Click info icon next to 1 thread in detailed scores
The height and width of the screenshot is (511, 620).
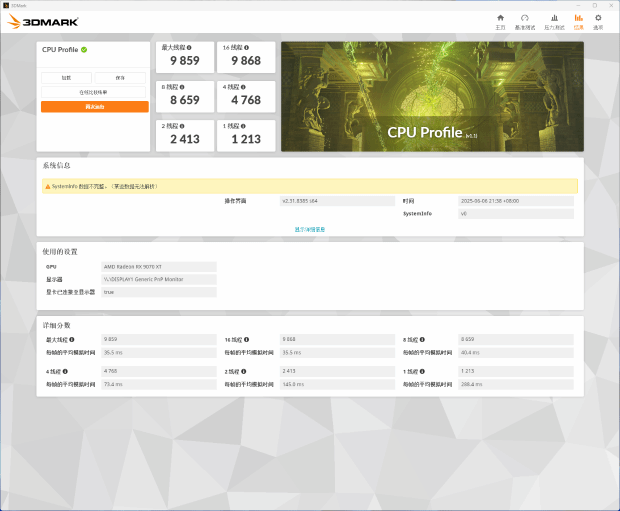pyautogui.click(x=422, y=371)
